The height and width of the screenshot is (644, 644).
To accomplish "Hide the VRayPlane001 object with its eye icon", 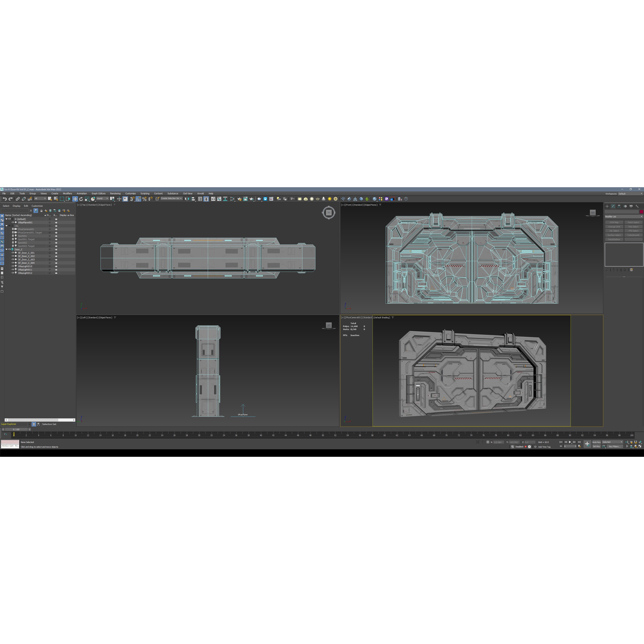I will [13, 223].
